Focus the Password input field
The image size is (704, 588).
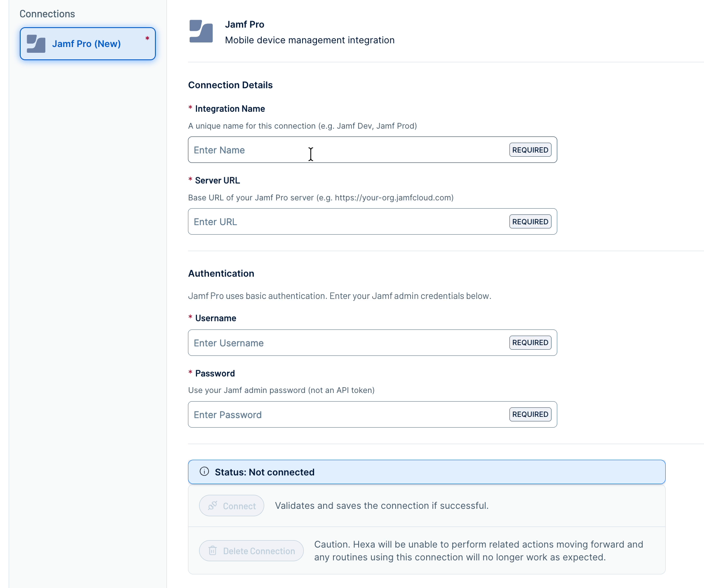[x=373, y=414]
